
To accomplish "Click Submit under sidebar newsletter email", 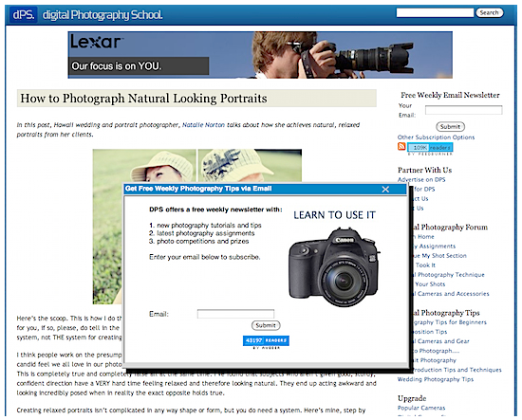I will 450,126.
